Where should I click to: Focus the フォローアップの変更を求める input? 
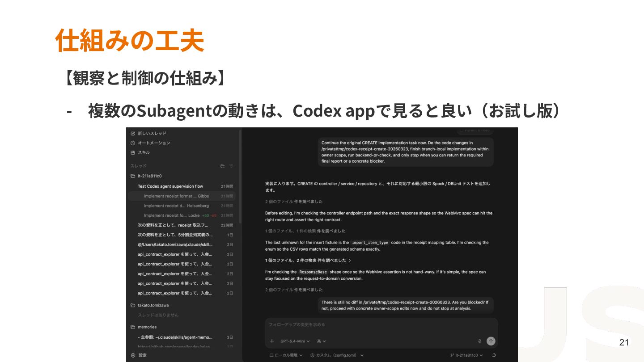(x=381, y=325)
